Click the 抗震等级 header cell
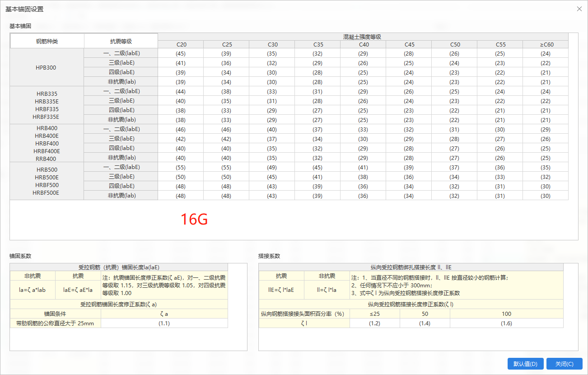Screen dimensions: 588x375 (x=121, y=41)
